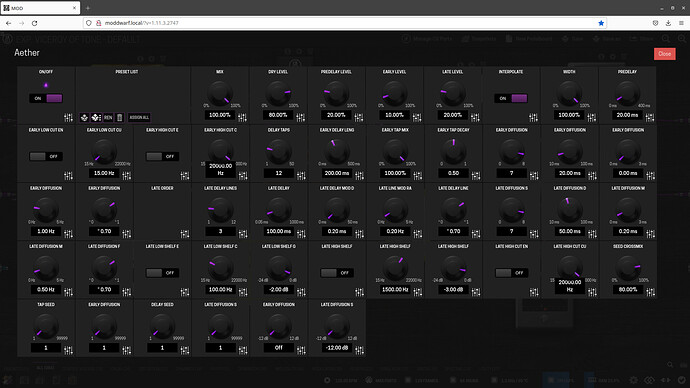
Task: Toggle the Interpolate switch
Action: pos(511,98)
